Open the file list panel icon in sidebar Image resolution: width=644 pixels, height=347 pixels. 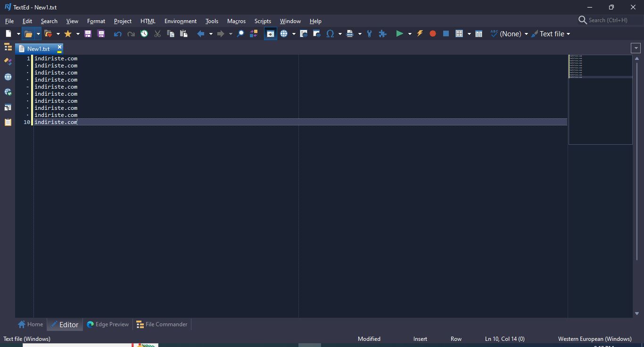8,107
